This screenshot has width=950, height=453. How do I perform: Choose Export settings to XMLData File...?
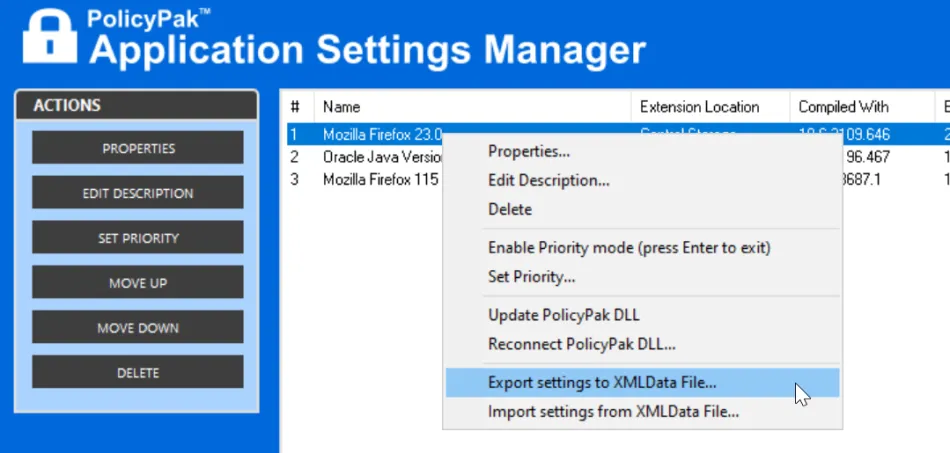coord(602,382)
